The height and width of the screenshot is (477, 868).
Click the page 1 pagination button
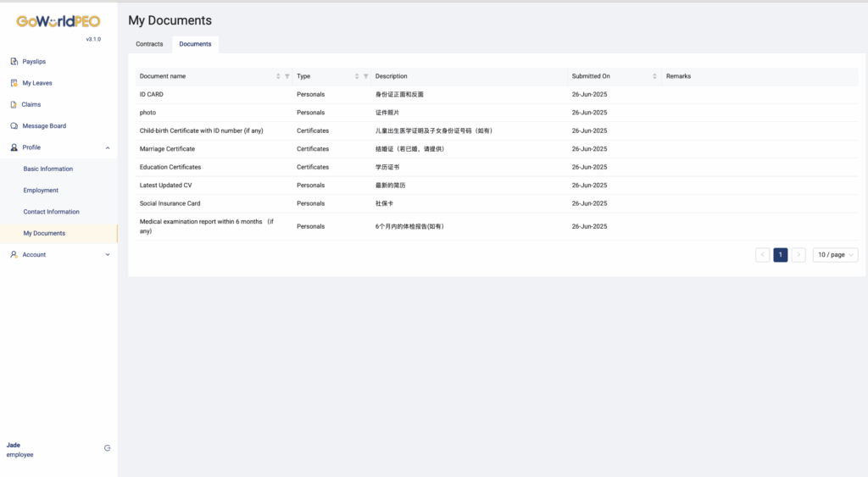[x=780, y=254]
